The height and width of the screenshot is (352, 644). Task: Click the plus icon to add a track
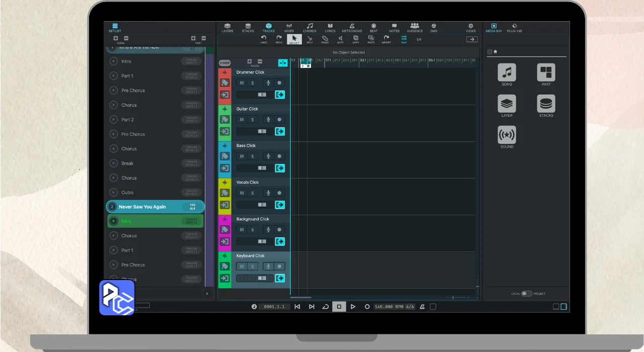tap(250, 61)
